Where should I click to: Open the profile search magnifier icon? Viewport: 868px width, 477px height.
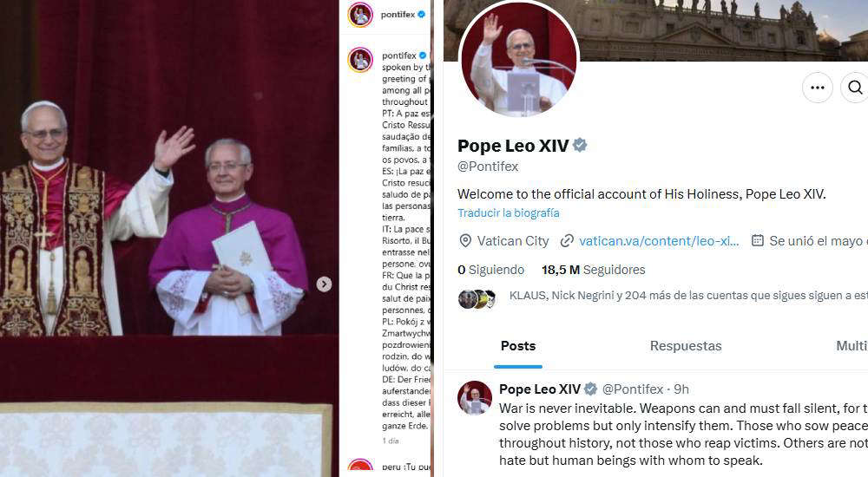[x=855, y=88]
